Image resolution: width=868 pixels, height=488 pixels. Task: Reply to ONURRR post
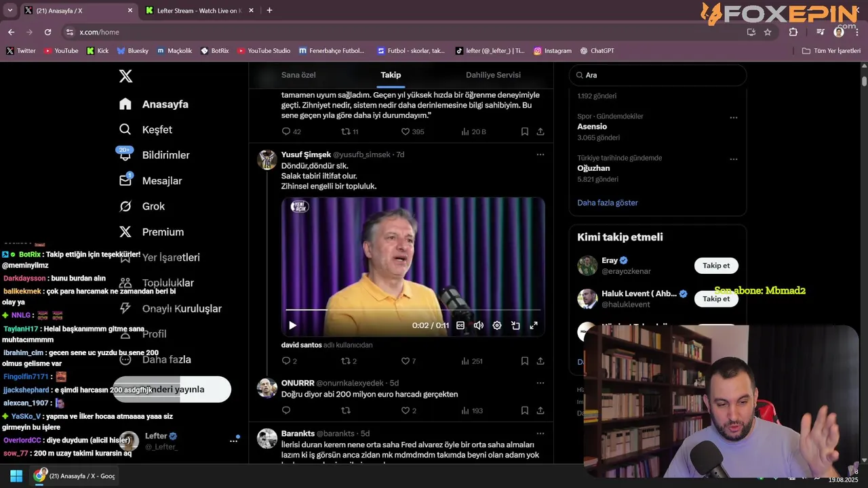click(286, 411)
